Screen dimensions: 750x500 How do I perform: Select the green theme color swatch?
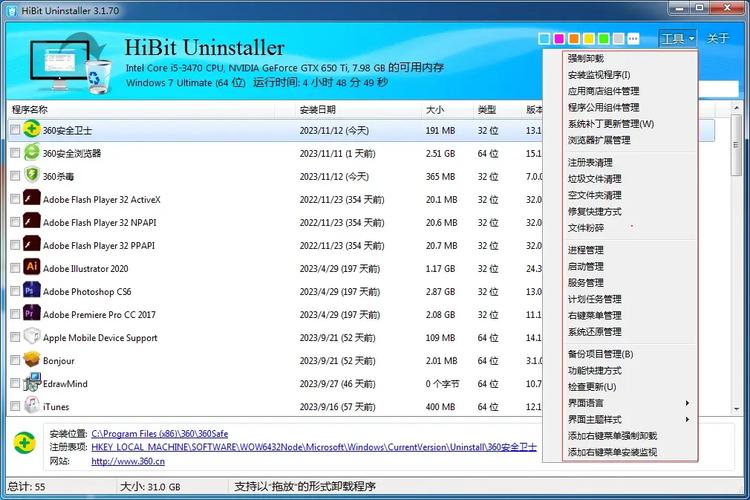604,39
